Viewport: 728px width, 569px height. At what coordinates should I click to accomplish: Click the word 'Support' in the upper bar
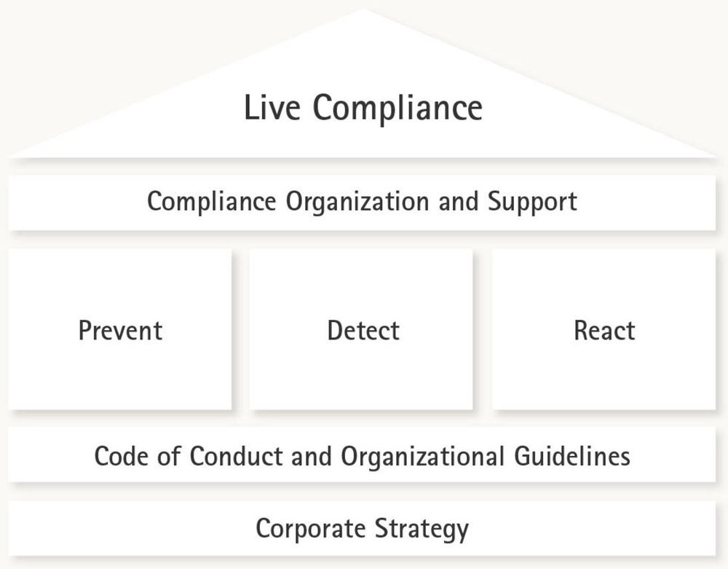(532, 203)
